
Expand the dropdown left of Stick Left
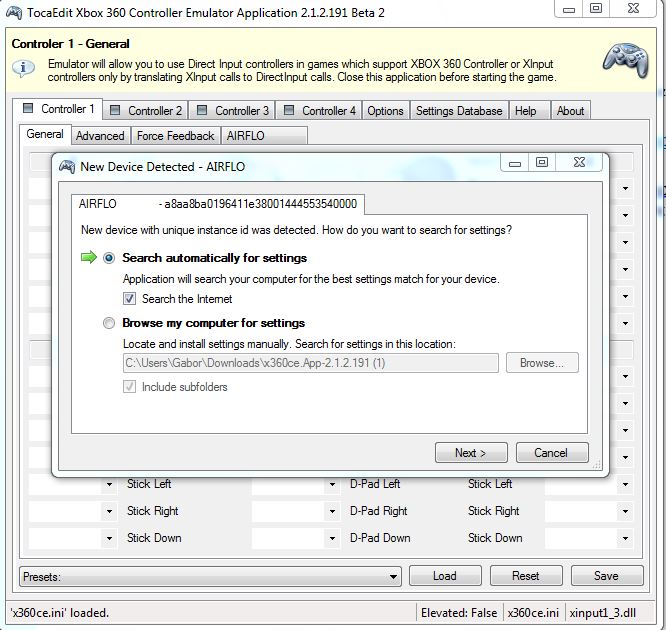(109, 485)
